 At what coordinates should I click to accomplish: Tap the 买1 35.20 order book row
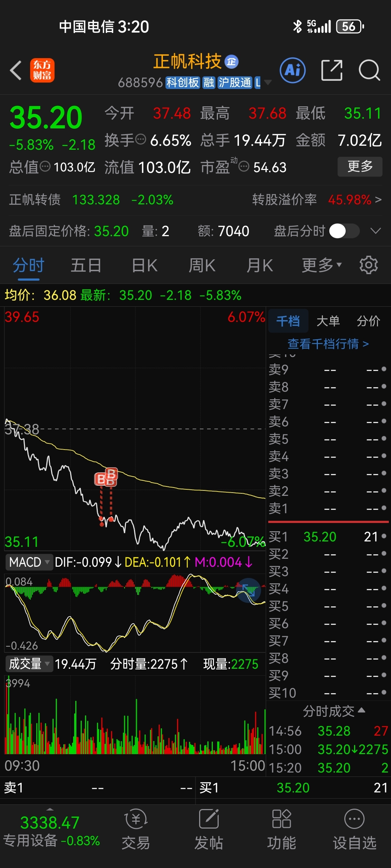328,536
